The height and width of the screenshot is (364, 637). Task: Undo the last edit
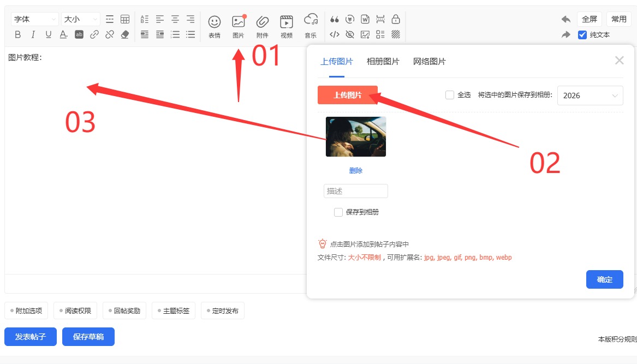[566, 19]
